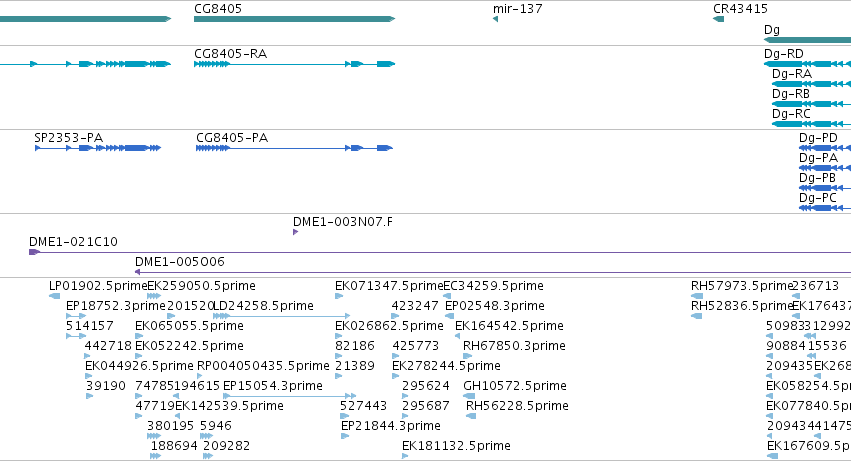Select the CR43415 gene label
Viewport: 851px width, 461px height.
click(x=740, y=9)
